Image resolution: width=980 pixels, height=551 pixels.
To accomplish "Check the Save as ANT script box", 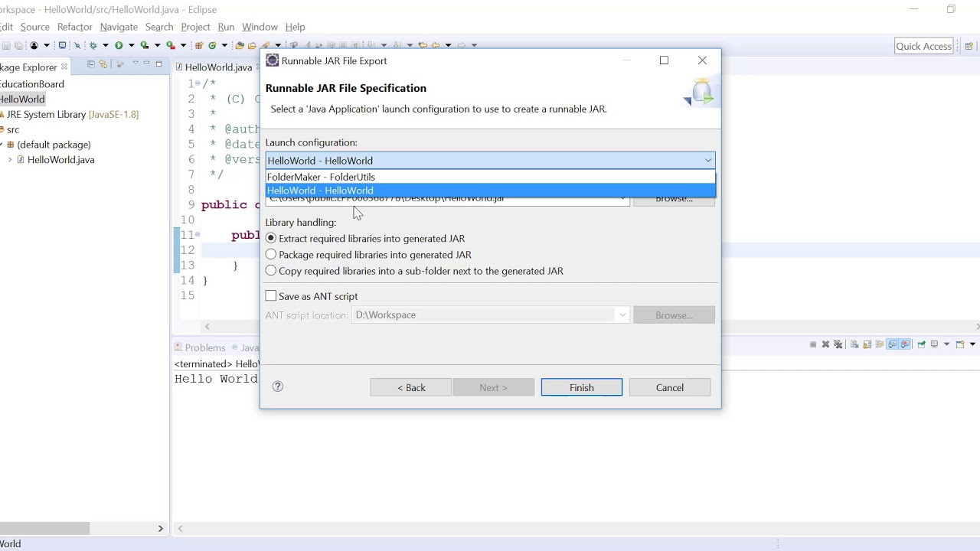I will pyautogui.click(x=270, y=295).
